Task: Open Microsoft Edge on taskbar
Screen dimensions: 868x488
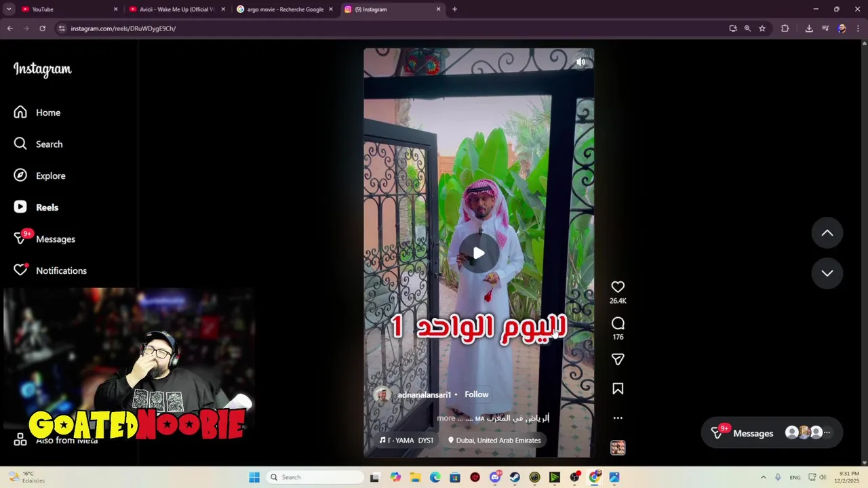Action: pos(435,477)
